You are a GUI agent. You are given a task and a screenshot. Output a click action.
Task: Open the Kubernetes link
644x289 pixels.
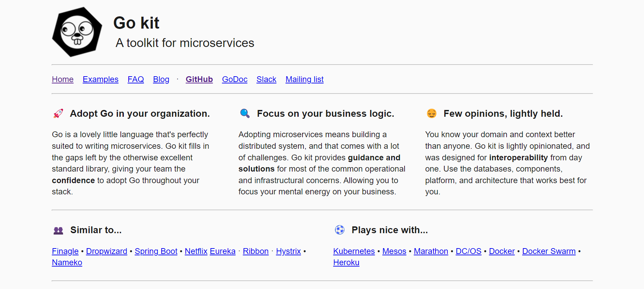coord(354,251)
